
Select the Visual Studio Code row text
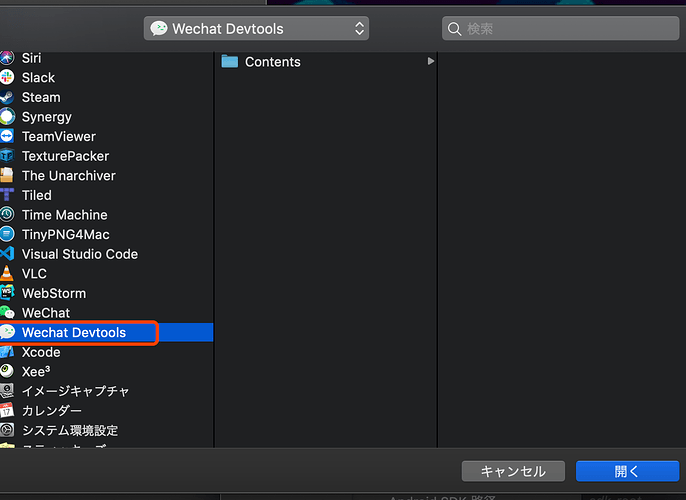80,254
